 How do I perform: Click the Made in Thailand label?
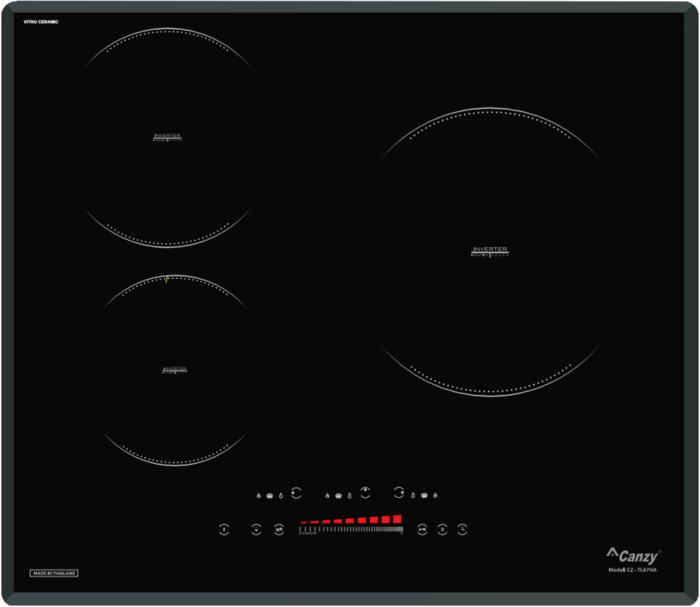point(54,573)
